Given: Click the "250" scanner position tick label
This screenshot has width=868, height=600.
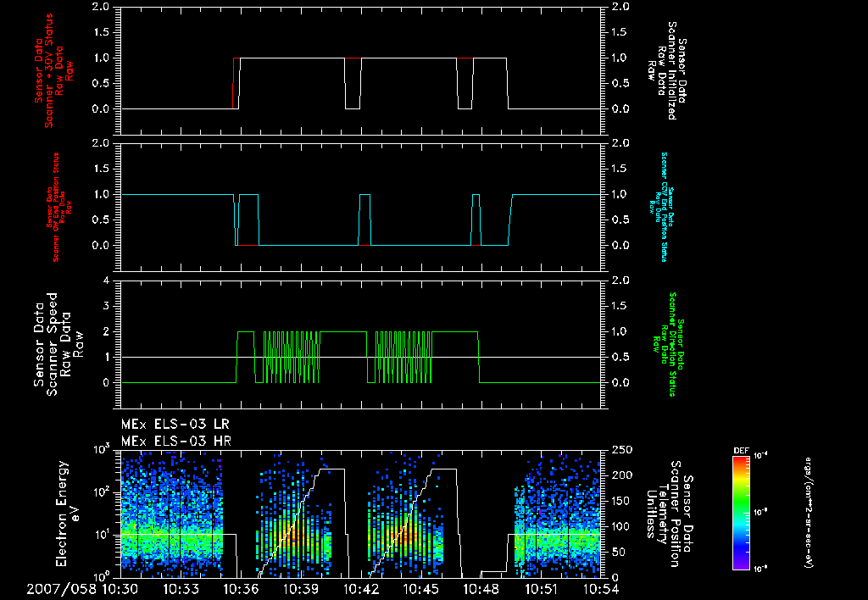Looking at the screenshot, I should (622, 450).
